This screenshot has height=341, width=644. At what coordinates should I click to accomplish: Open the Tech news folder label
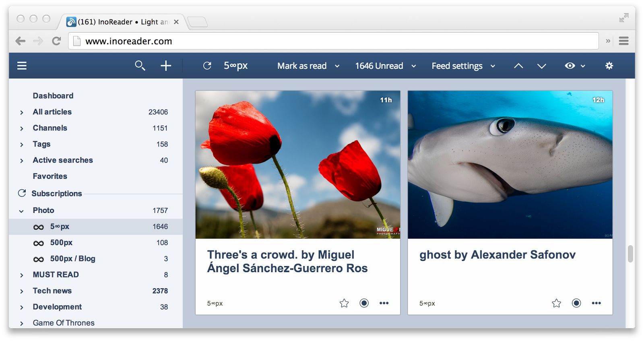[52, 291]
